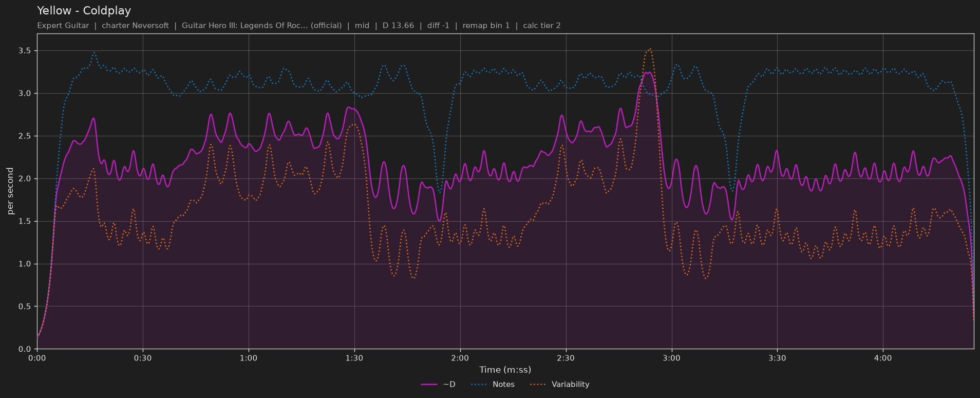Click the 2.0 y-axis tick label
Screen dimensions: 980x398
point(25,179)
